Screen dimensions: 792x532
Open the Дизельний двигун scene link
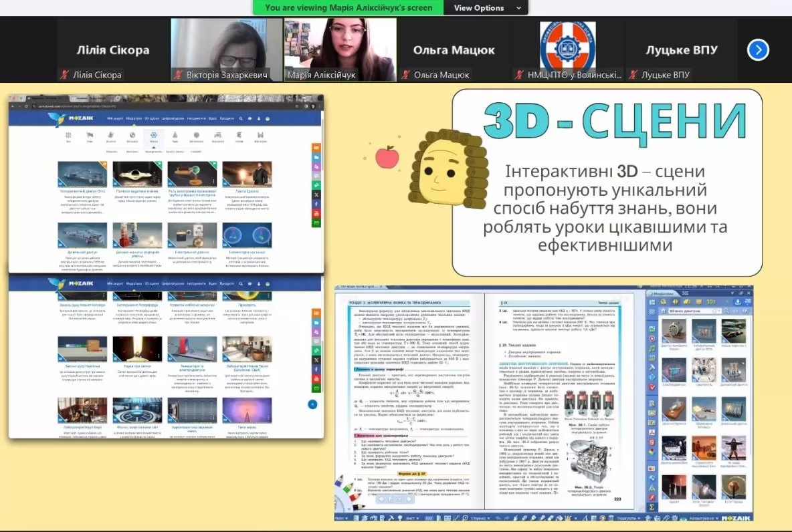[x=81, y=253]
